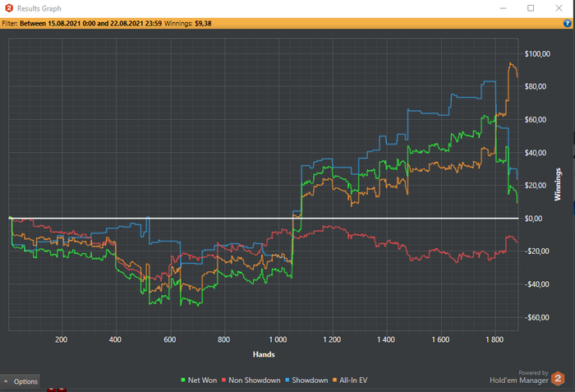Click the -$20,00 y-axis label
This screenshot has width=575, height=392.
coord(537,251)
